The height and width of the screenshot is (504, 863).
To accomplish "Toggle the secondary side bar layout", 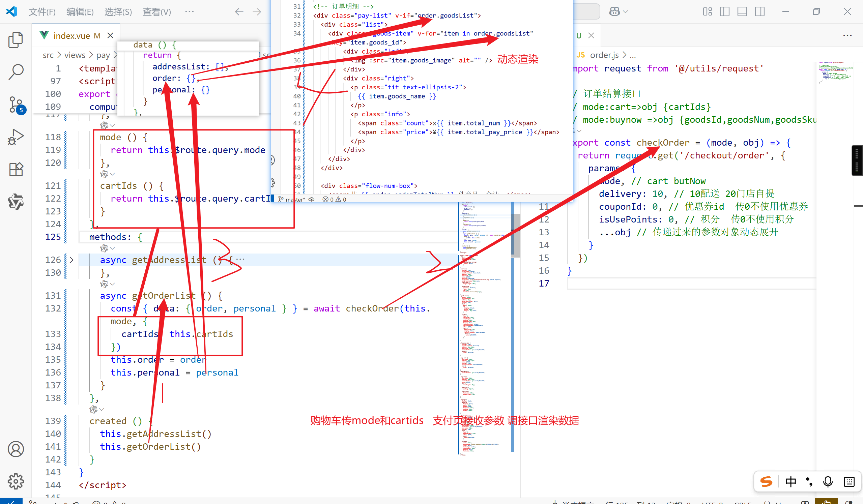I will click(759, 12).
